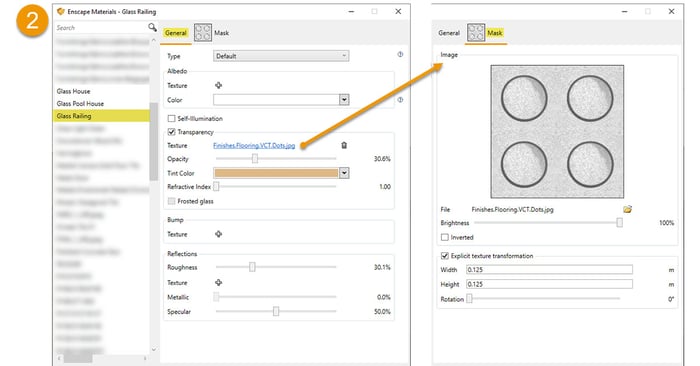Add a Reflections texture with plus icon
The image size is (700, 366).
[x=218, y=283]
